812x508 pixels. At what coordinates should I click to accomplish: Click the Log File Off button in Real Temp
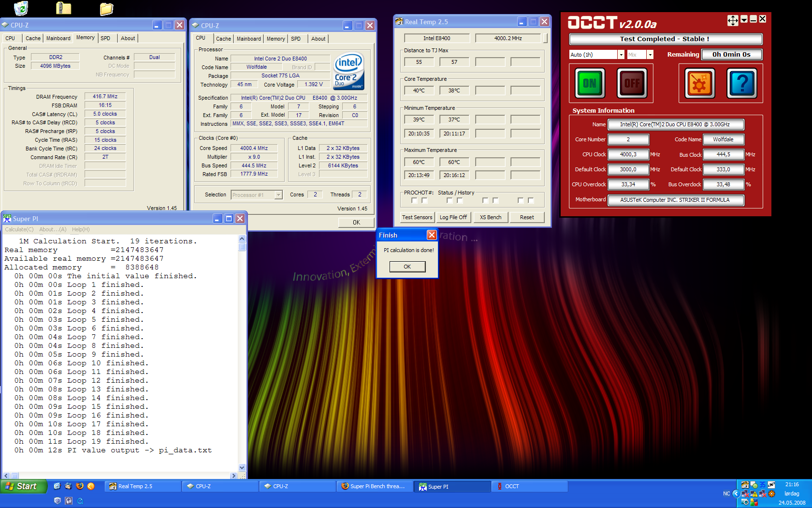coord(453,217)
